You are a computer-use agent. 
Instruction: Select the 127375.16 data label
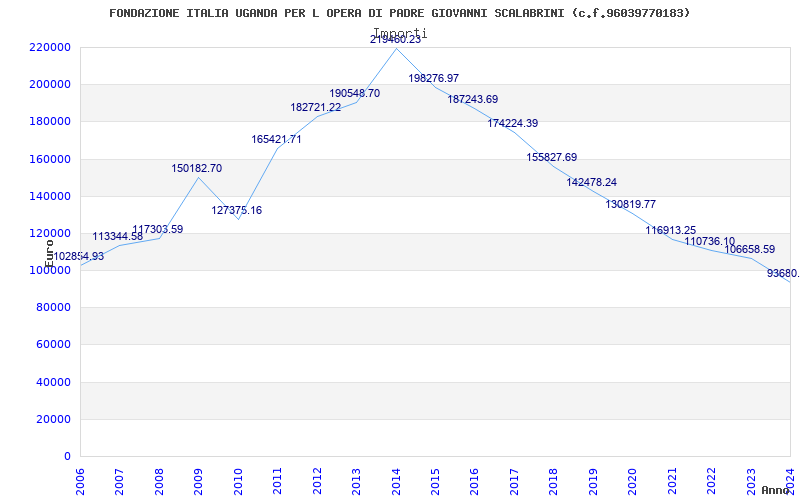tap(237, 210)
